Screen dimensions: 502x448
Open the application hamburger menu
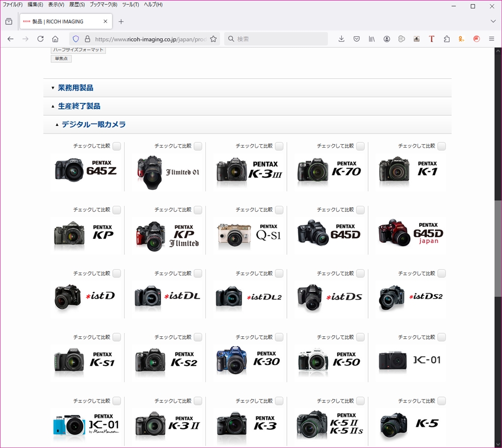pos(492,39)
